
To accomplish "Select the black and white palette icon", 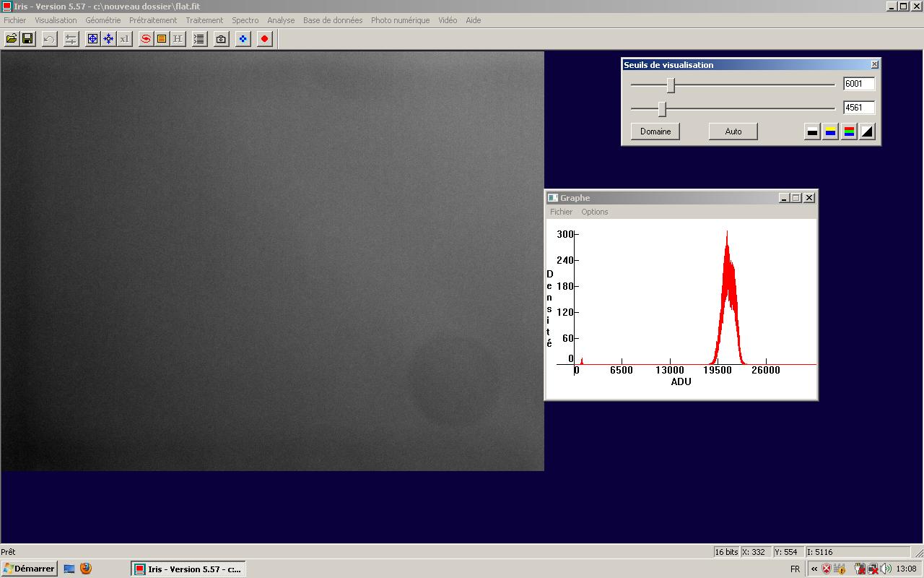I will pos(812,131).
